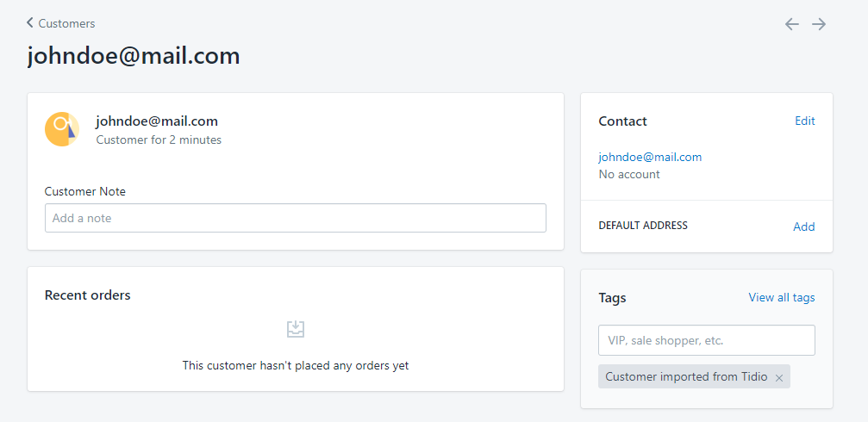Click the No account status text
The height and width of the screenshot is (422, 868).
coord(629,175)
